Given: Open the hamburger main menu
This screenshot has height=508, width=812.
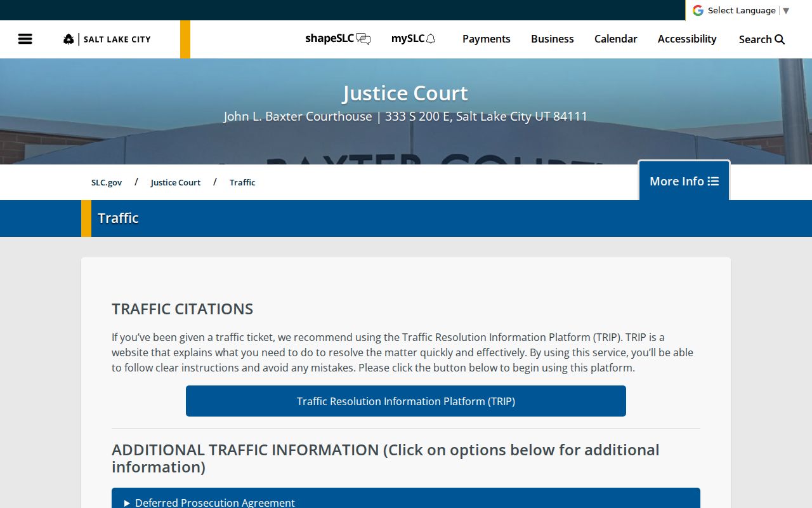Looking at the screenshot, I should (x=25, y=39).
